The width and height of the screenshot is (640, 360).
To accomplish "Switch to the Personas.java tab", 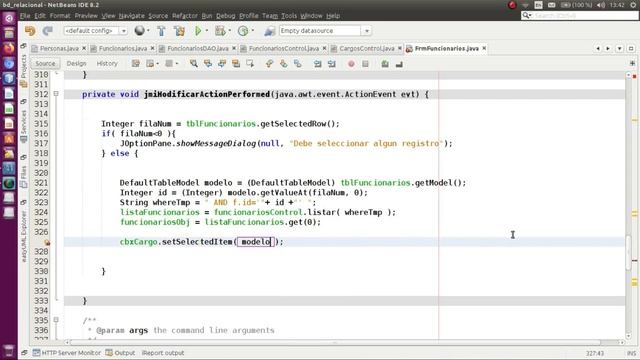I will [59, 48].
